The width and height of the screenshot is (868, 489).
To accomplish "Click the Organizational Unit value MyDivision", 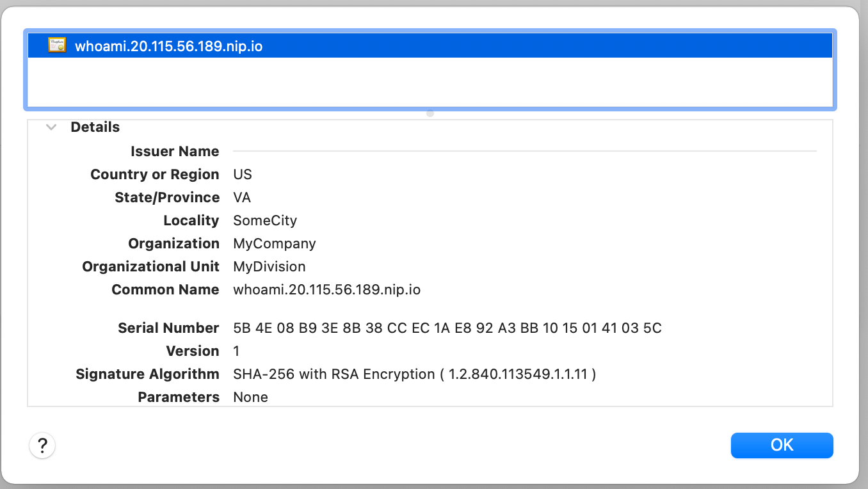I will tap(269, 267).
